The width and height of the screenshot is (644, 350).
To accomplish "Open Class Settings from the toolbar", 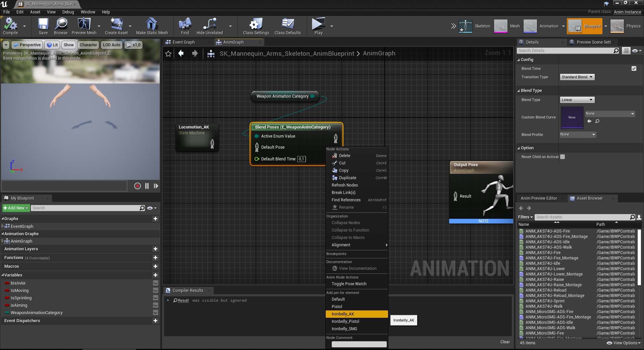I will [x=256, y=24].
